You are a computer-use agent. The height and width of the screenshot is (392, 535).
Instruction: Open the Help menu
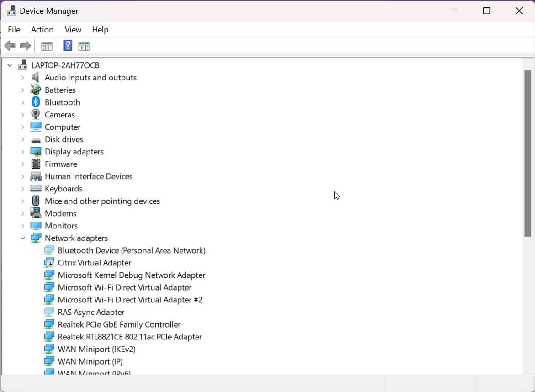pos(100,30)
